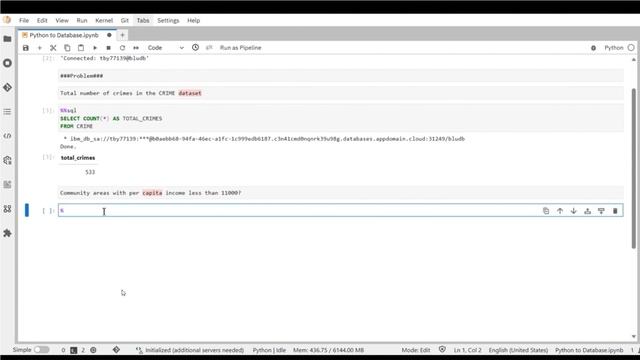The width and height of the screenshot is (640, 360).
Task: Open the sidebar icon below the code snippets icon
Action: (7, 160)
